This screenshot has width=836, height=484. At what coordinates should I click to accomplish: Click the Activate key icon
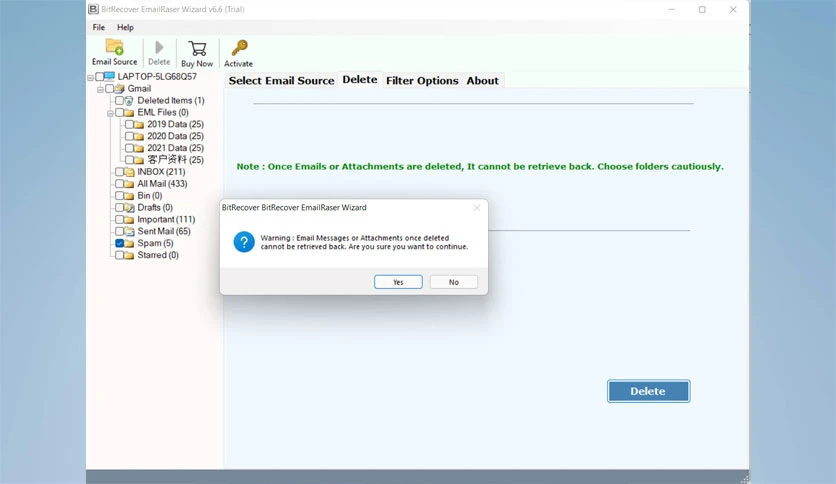coord(239,48)
